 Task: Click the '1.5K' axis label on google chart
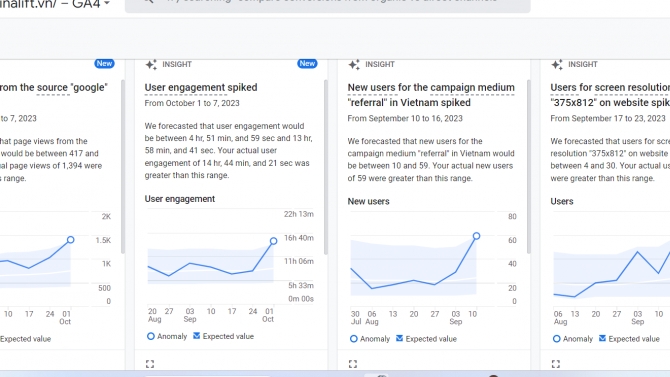[x=103, y=240]
